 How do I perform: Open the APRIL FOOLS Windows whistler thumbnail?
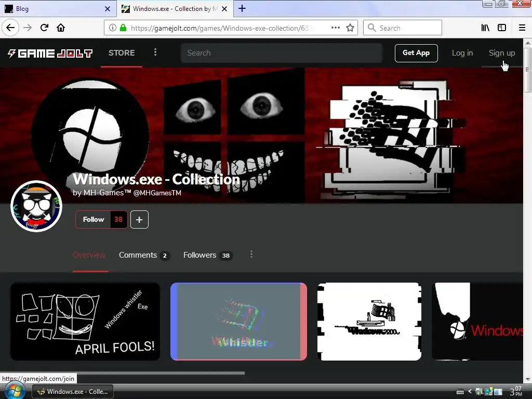pos(85,322)
